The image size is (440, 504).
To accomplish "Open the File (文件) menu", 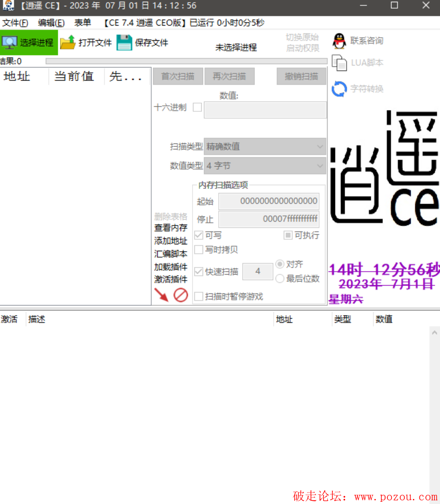I will (x=15, y=23).
